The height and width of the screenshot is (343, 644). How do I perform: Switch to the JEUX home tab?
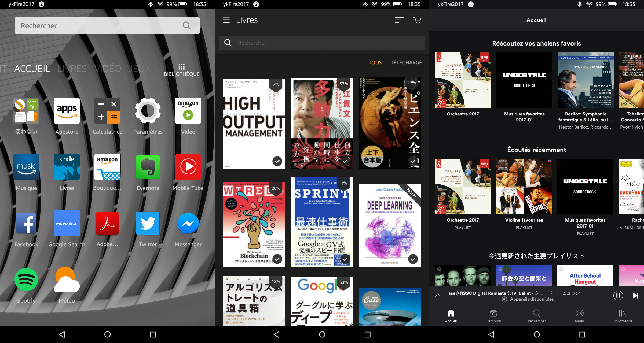(x=140, y=69)
